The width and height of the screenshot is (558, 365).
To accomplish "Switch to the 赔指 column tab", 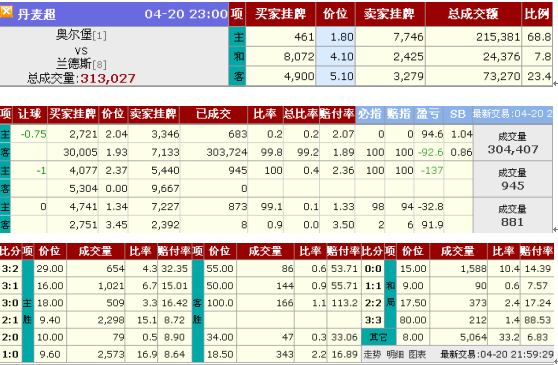I will [x=399, y=114].
